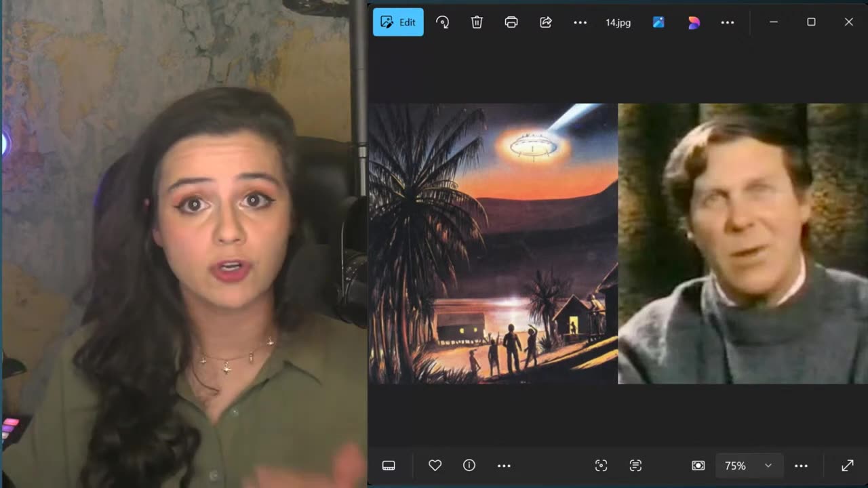Open the app options menu next to Clipchamp
The height and width of the screenshot is (488, 868).
click(x=728, y=22)
